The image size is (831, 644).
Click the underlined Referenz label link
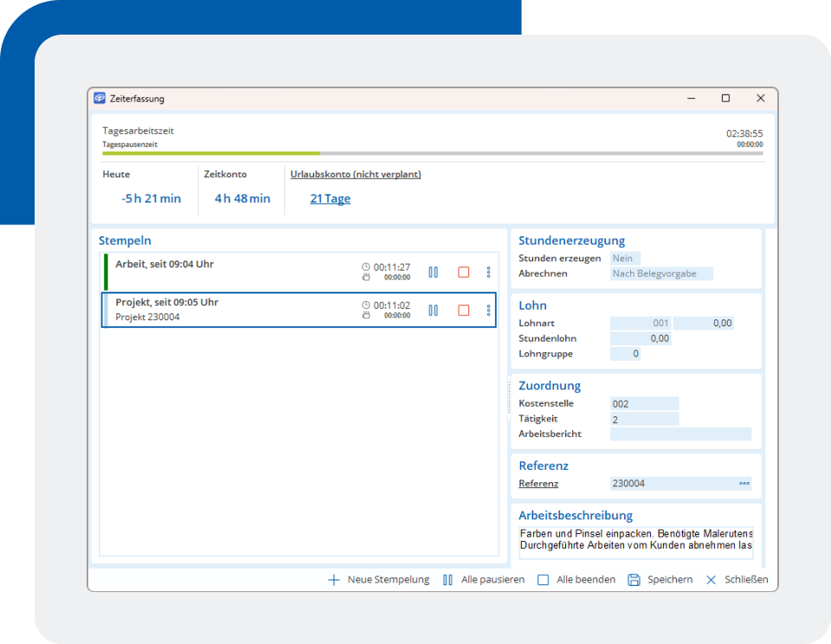point(538,484)
